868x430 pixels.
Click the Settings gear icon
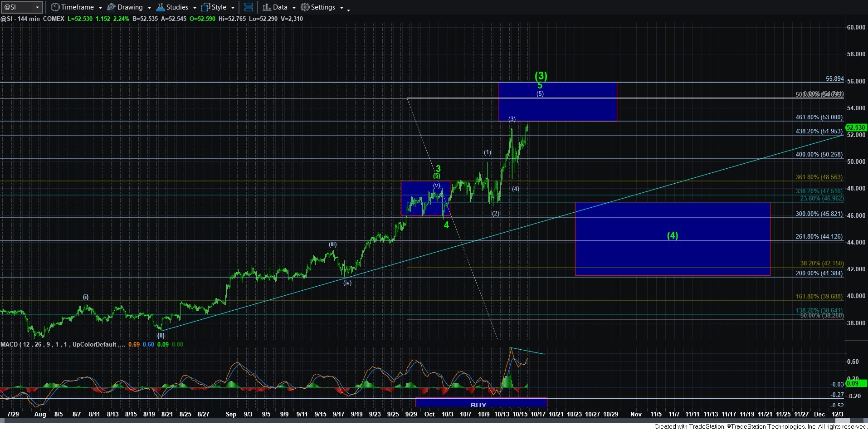point(305,7)
